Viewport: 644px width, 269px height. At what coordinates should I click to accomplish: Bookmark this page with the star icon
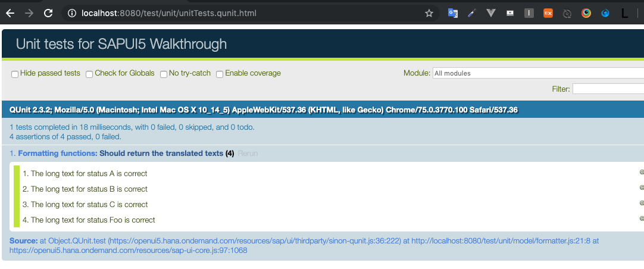click(x=429, y=14)
